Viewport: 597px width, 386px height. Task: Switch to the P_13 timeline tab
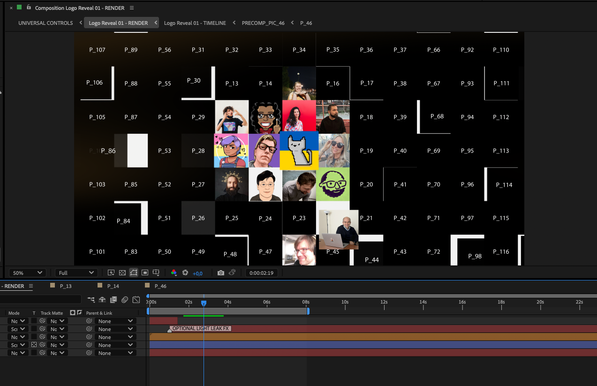point(65,286)
